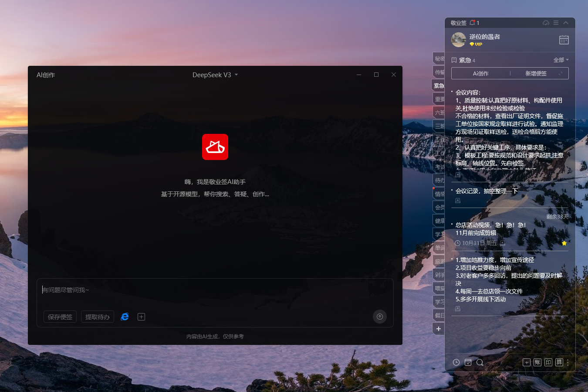
Task: Open the hamburger menu in 敬业签 title bar
Action: (x=556, y=23)
